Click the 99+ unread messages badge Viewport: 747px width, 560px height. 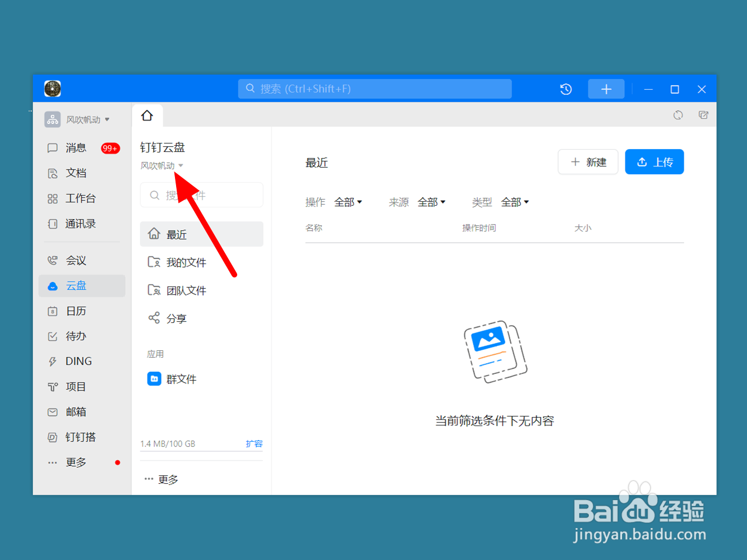click(110, 148)
